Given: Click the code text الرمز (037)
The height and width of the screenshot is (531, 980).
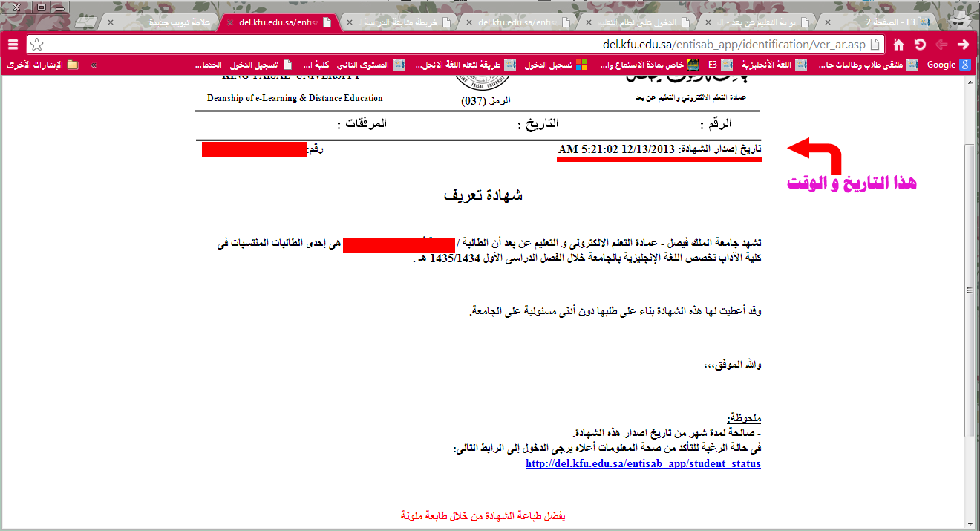Looking at the screenshot, I should point(486,100).
